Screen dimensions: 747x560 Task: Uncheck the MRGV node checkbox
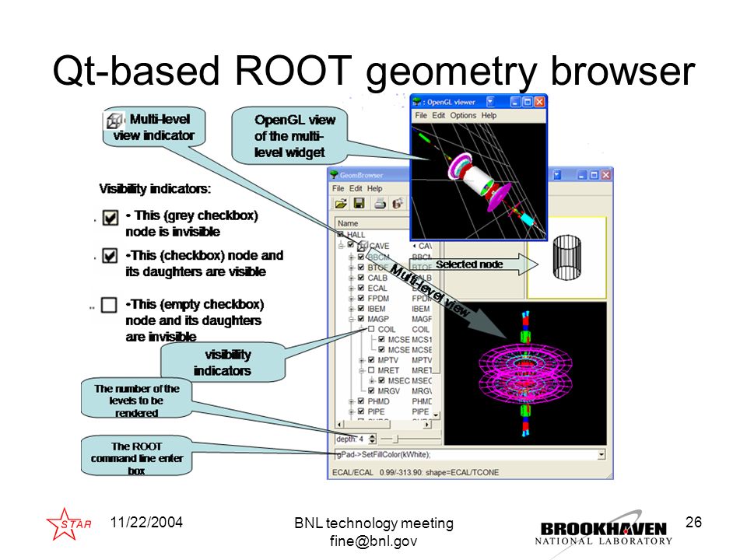pos(371,390)
